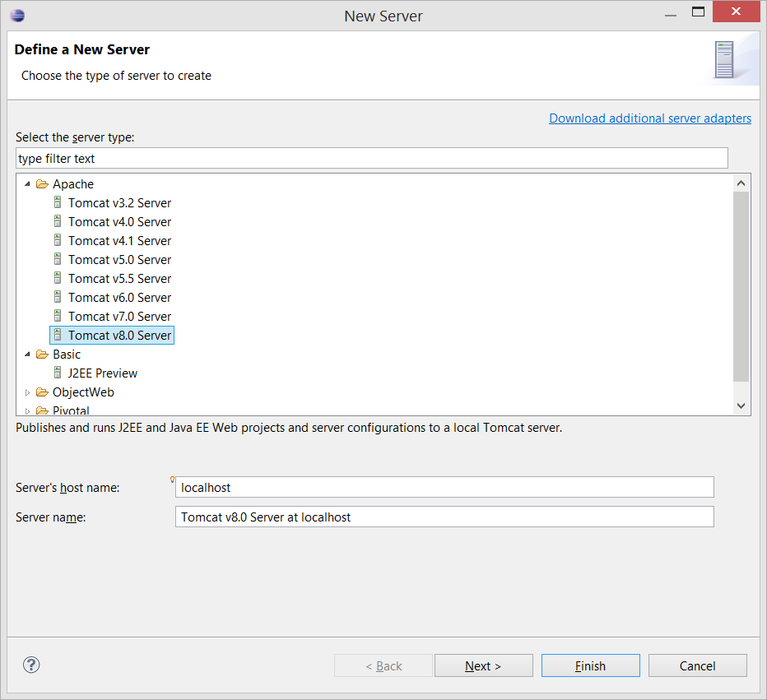Select Tomcat v8.0 Server label
Viewport: 767px width, 700px height.
click(120, 336)
